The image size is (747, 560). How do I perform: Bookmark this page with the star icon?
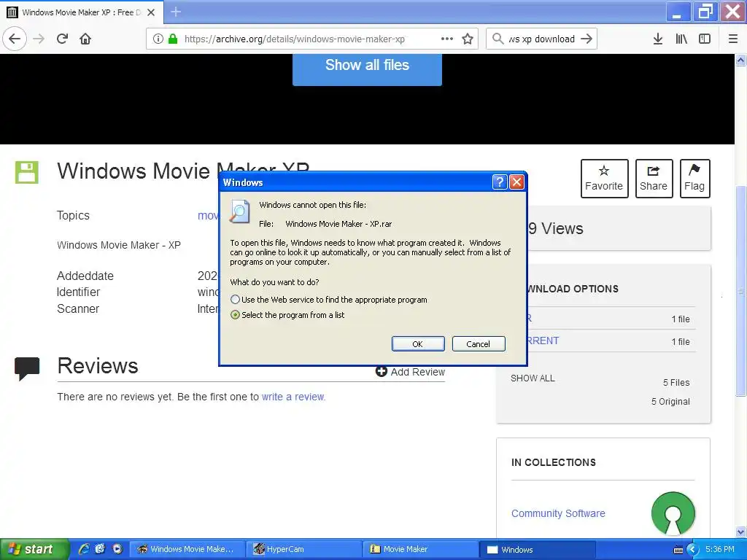468,39
